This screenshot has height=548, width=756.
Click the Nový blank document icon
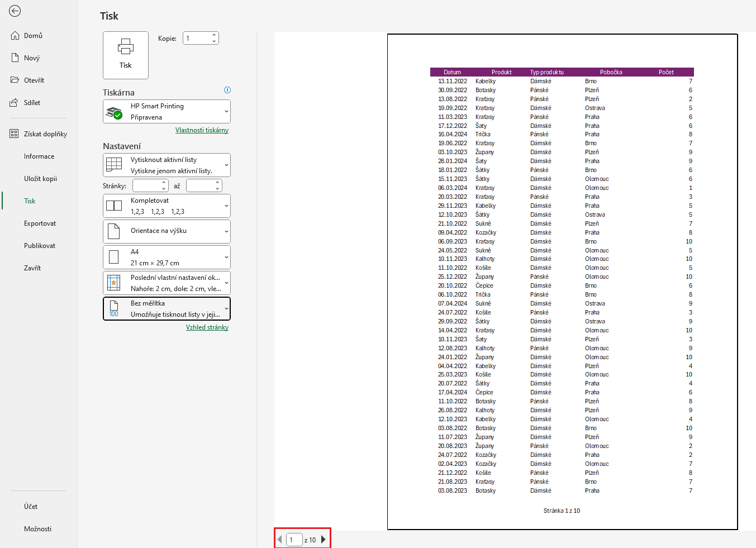tap(16, 58)
